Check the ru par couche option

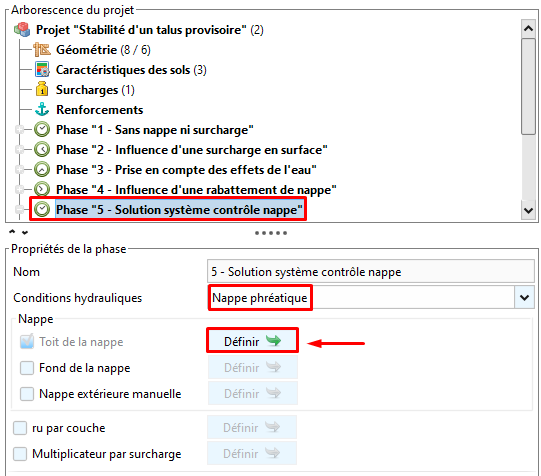[x=20, y=428]
